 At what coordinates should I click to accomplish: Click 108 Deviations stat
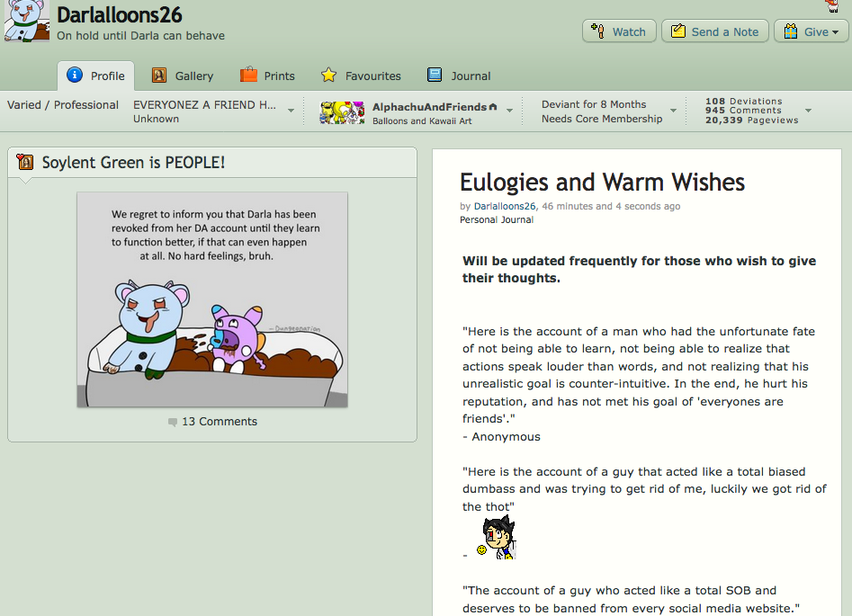point(743,101)
